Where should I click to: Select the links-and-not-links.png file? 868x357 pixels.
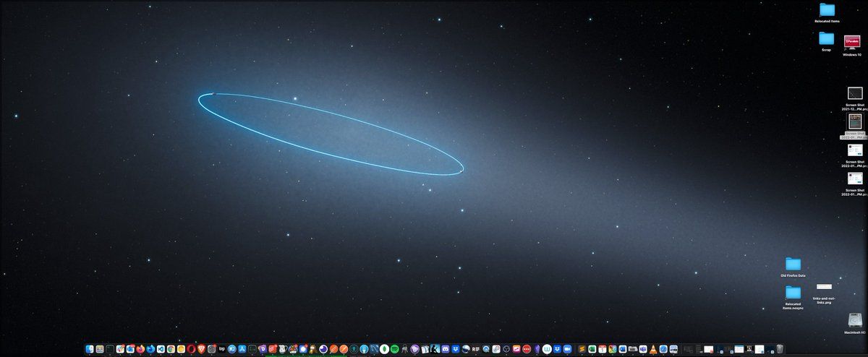point(824,288)
